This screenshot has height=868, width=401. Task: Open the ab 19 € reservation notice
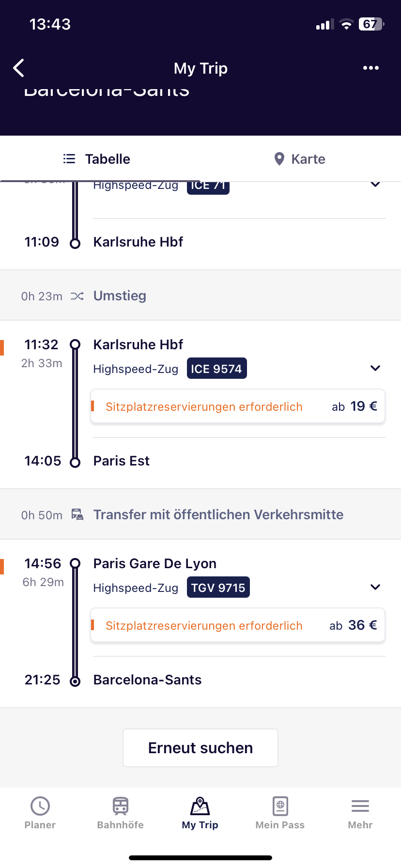(237, 406)
